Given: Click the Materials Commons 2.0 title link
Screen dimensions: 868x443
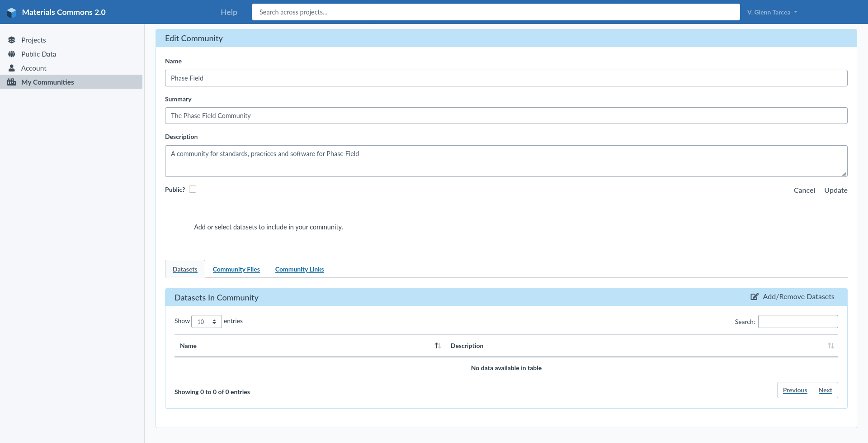Looking at the screenshot, I should point(64,12).
